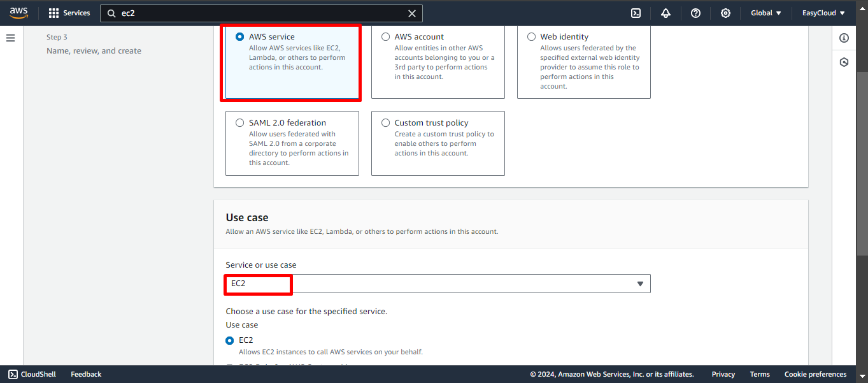Click the 'Use case' section heading
The width and height of the screenshot is (868, 383).
(247, 217)
